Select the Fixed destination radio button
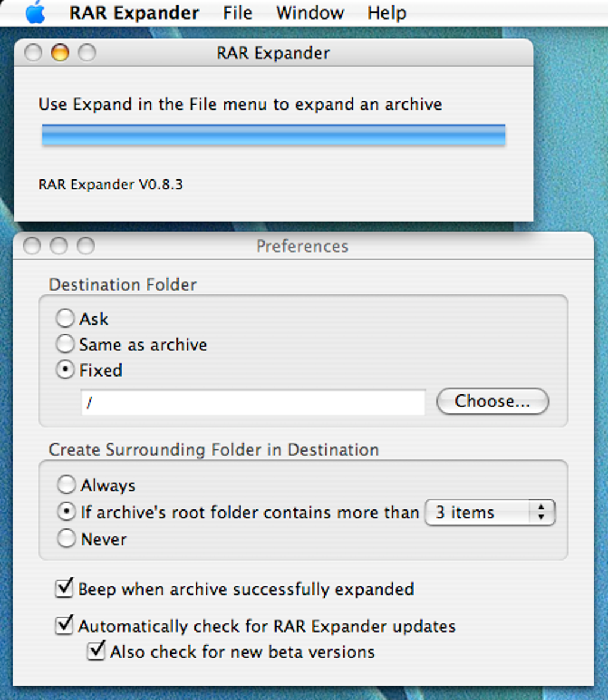This screenshot has height=700, width=608. coord(65,370)
